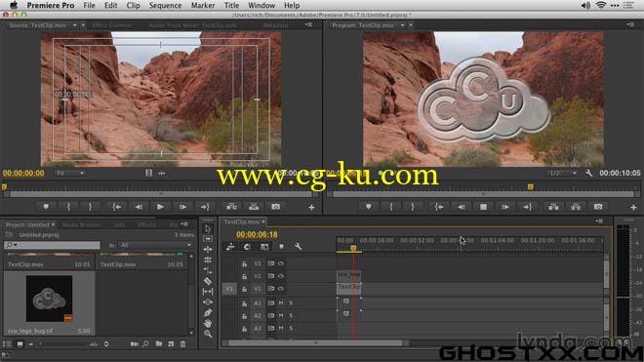Switch to Media Browser tab
This screenshot has width=644, height=362.
tap(81, 224)
